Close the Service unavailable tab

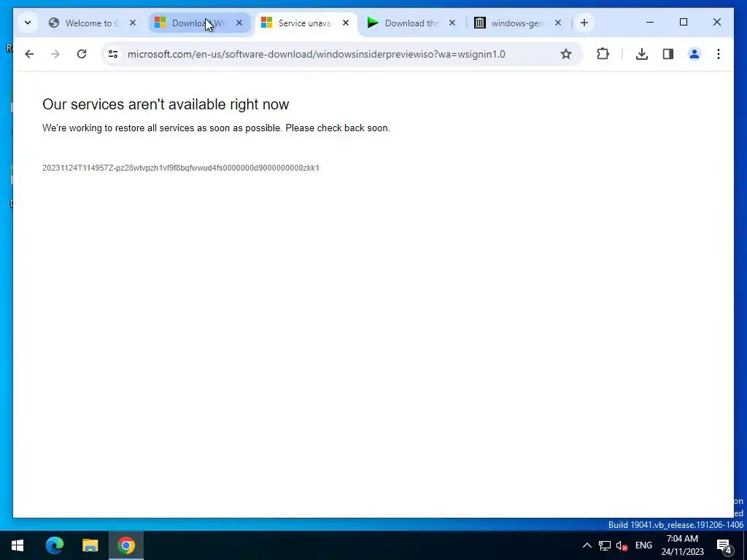346,23
